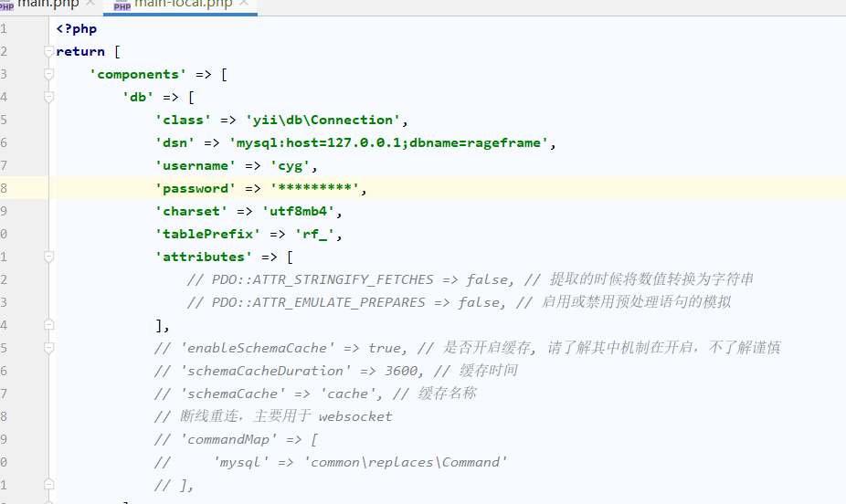Click the 'commandMap' commented line
Viewport: 846px width, 504px height.
pos(237,439)
